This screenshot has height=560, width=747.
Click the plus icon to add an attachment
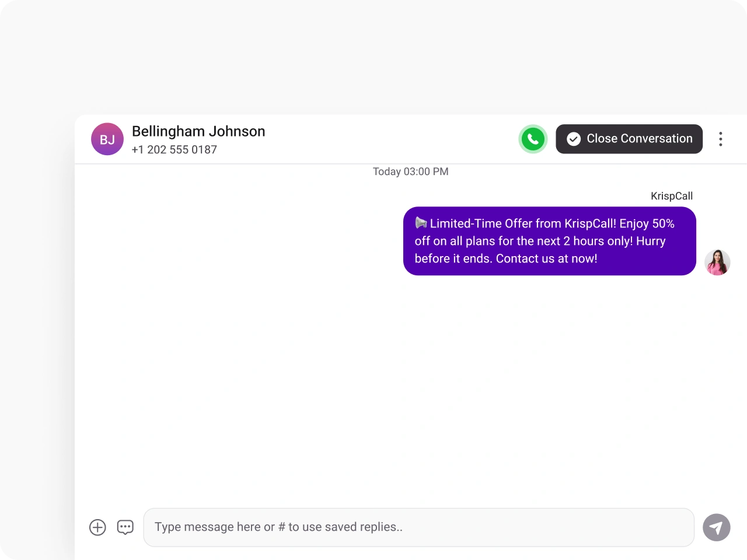point(97,527)
